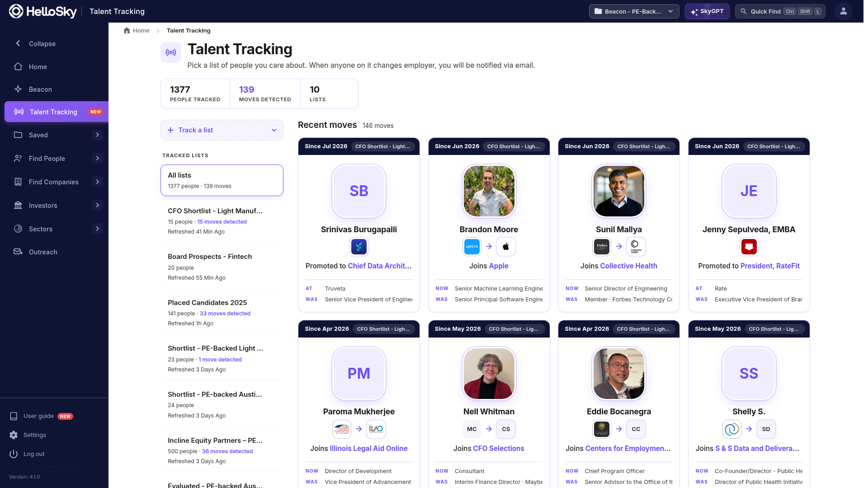Click the 139 Moves Detected stat

(265, 94)
